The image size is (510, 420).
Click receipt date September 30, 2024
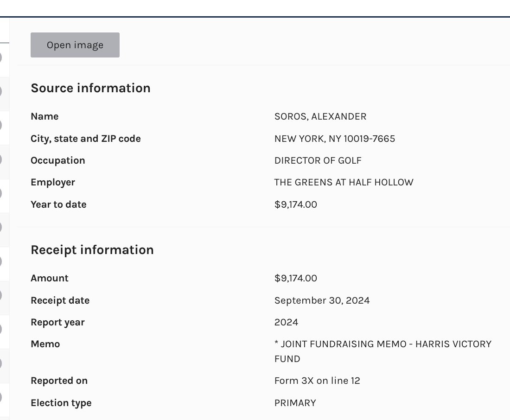click(x=322, y=300)
